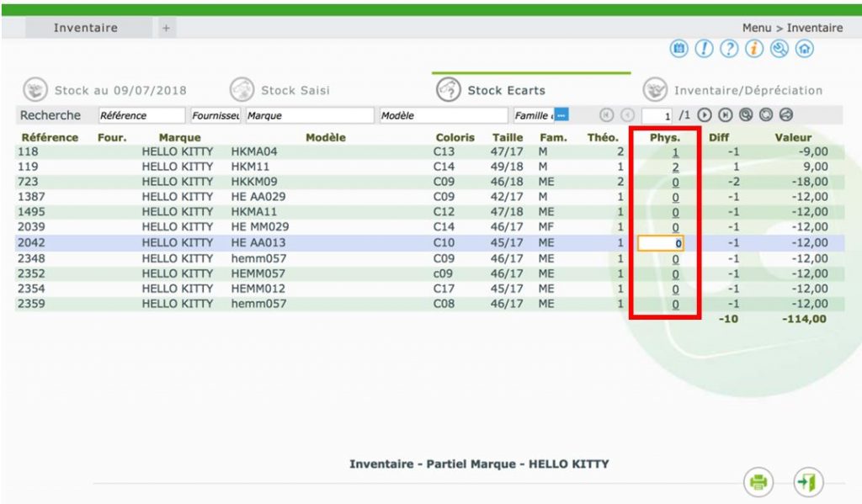
Task: Click the orange information icon
Action: coord(754,49)
